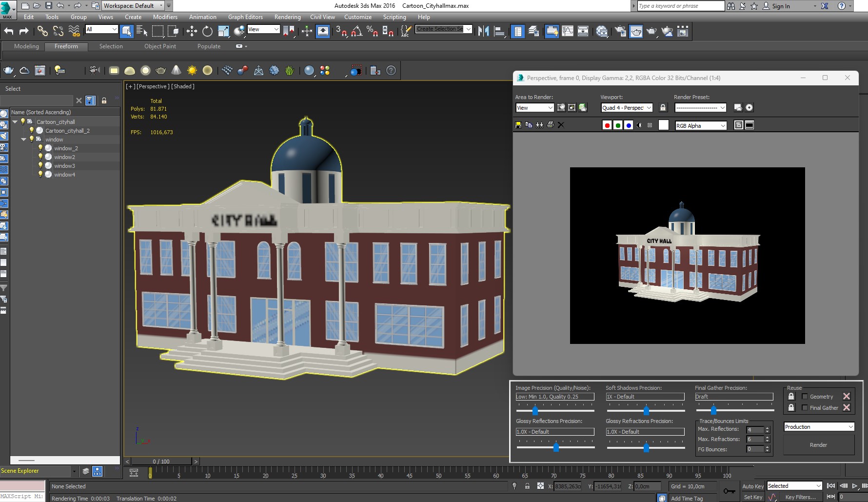Click the Image Precision slider handle
Screen dimensions: 868x502
pyautogui.click(x=535, y=410)
